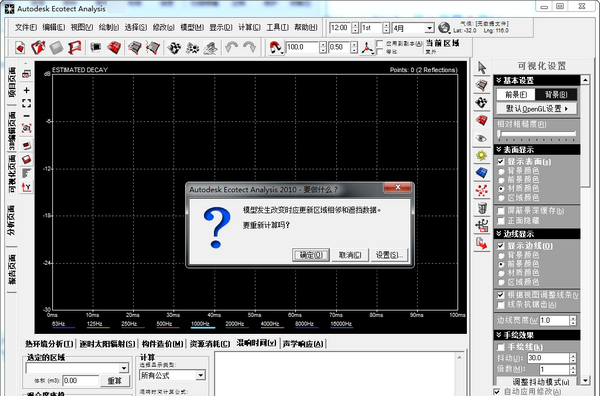Open the 所有公式 dropdown
The image size is (600, 411).
(201, 375)
